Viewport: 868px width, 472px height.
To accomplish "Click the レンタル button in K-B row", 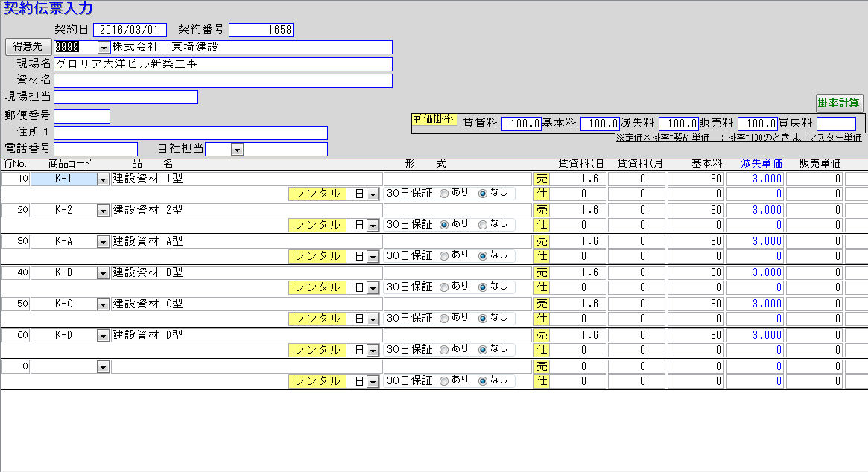I will pos(317,287).
